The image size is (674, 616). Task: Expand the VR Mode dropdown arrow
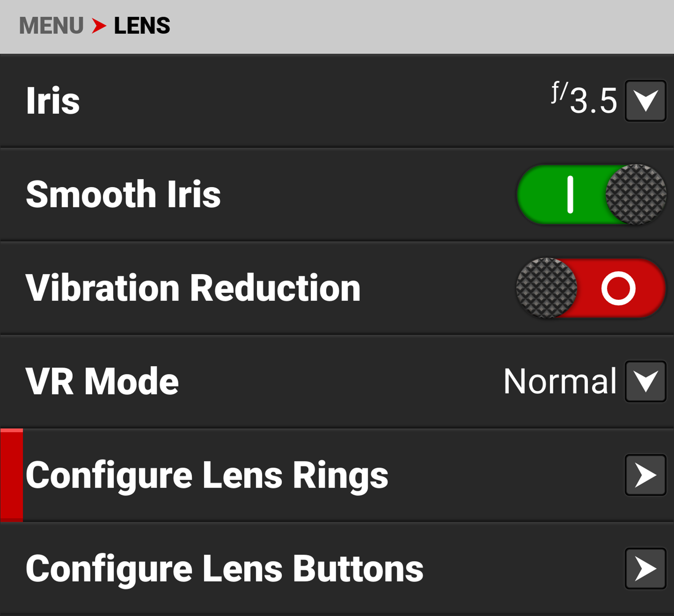point(645,381)
